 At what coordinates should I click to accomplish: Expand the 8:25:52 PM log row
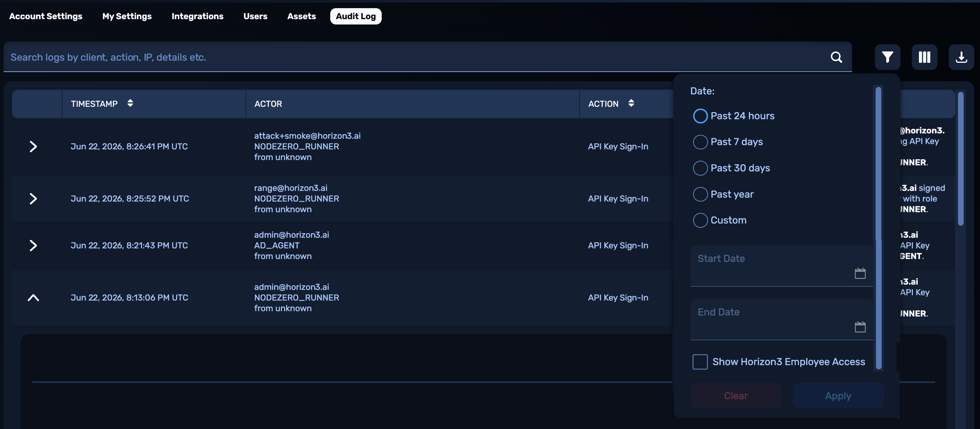[x=33, y=198]
